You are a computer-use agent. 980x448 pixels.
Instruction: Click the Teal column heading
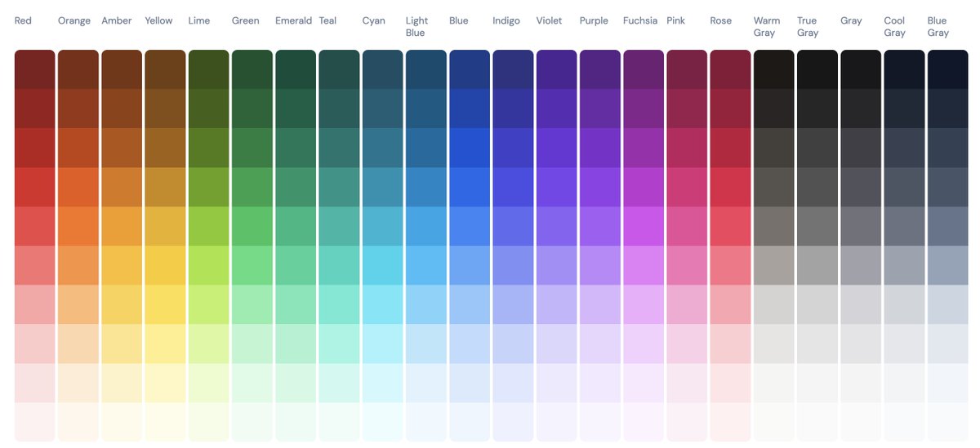pyautogui.click(x=327, y=20)
